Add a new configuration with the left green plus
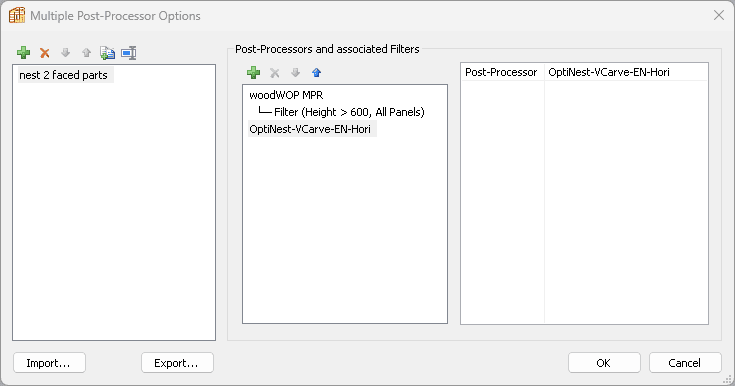The image size is (735, 386). click(x=23, y=53)
